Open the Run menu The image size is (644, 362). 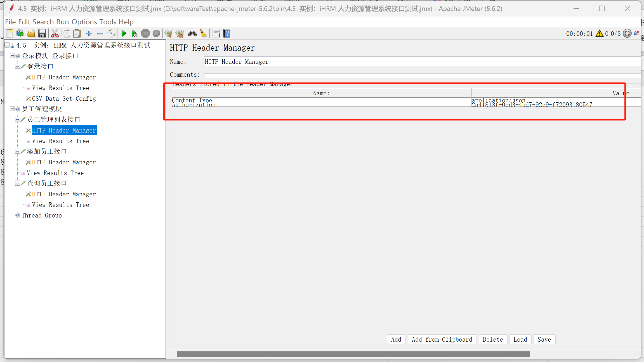(x=62, y=22)
